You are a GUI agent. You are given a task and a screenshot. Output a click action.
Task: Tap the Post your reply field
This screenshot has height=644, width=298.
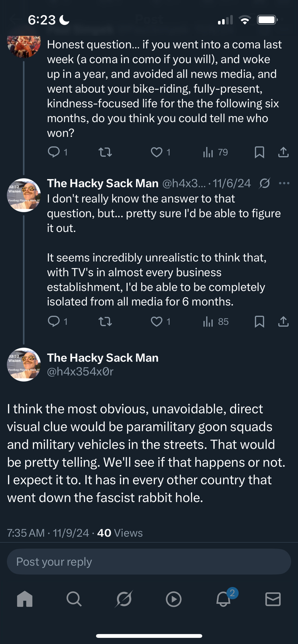(149, 562)
